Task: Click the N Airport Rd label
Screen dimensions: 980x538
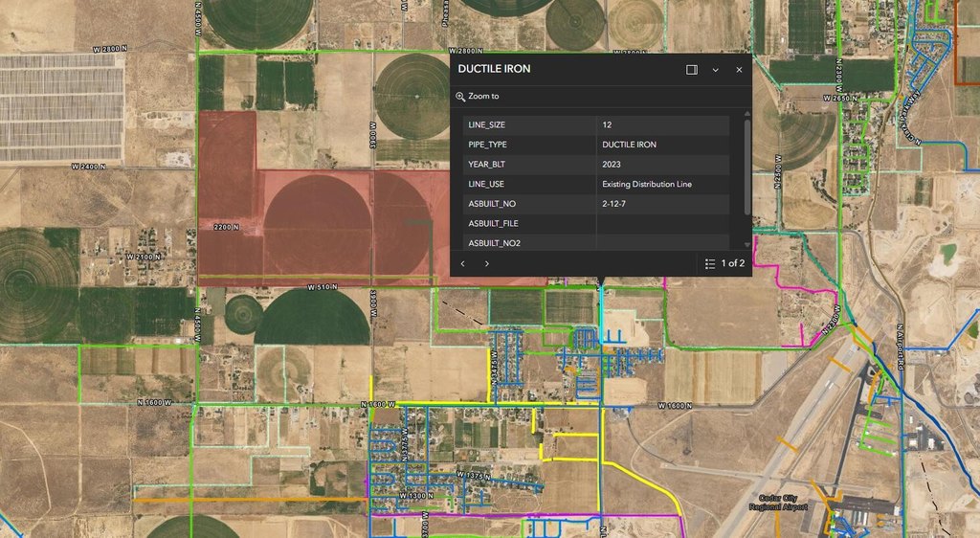Action: click(900, 347)
